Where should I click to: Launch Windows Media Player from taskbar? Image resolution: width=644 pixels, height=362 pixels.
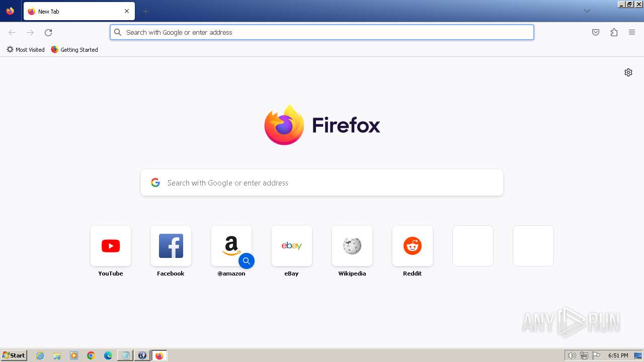74,355
